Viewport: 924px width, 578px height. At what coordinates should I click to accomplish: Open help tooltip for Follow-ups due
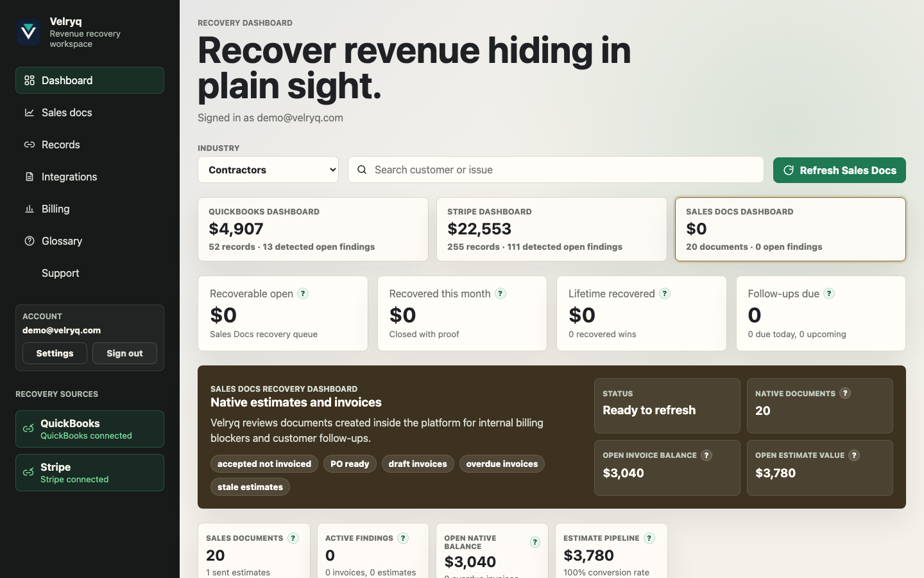coord(829,293)
